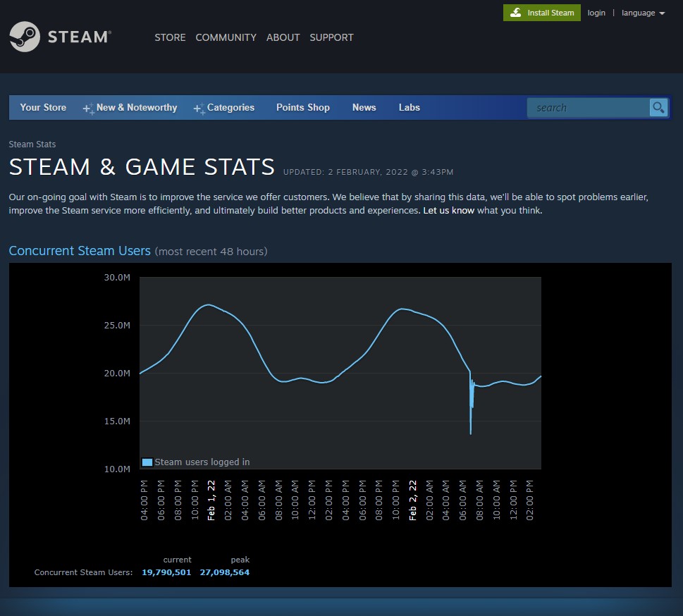Click the Feb 1, 22 axis label
Viewport: 683px width, 616px height.
211,500
